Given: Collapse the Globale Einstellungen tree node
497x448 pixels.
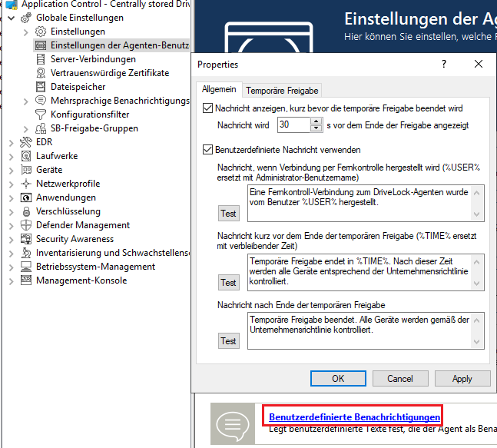Looking at the screenshot, I should click(12, 18).
